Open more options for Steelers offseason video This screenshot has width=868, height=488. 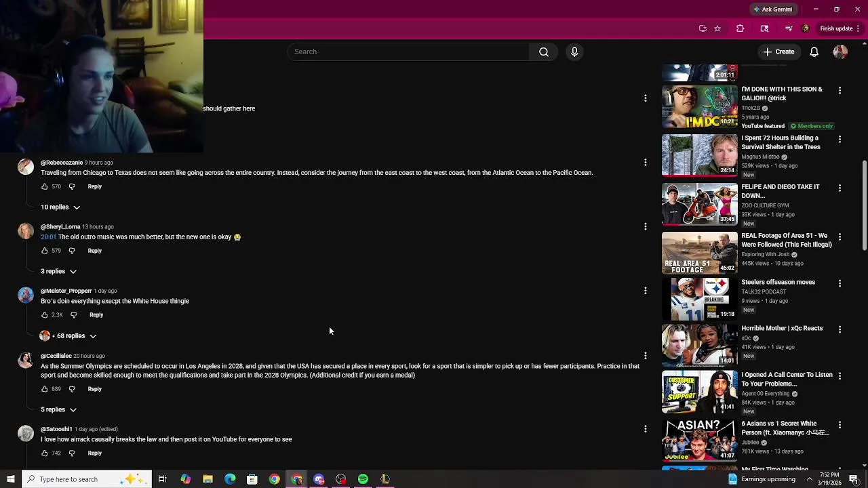tap(840, 283)
